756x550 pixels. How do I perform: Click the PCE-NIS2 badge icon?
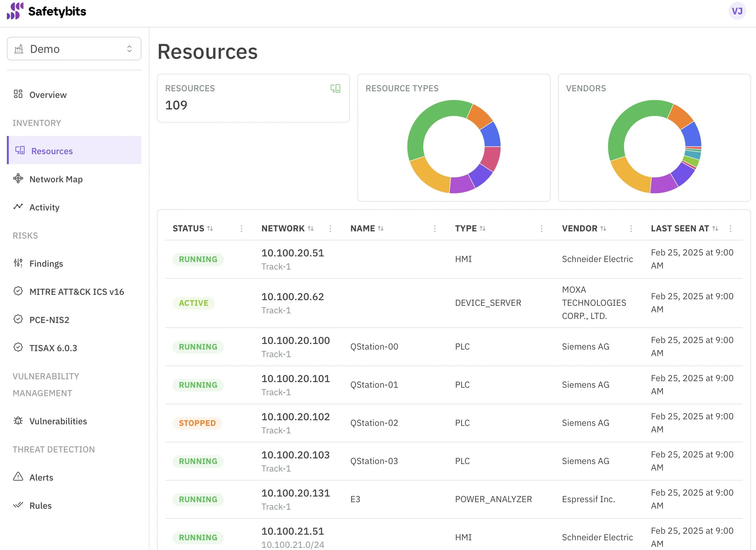(x=18, y=319)
